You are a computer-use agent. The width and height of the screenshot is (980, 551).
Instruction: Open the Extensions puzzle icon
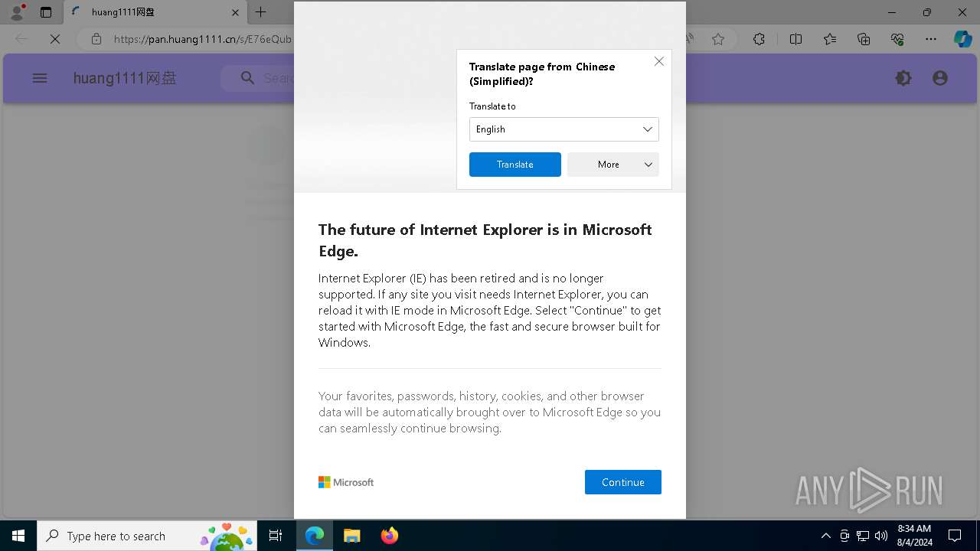tap(759, 39)
